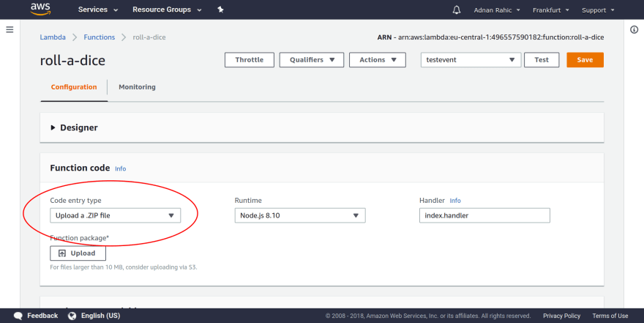Open the Resource Groups menu
The image size is (644, 323).
pyautogui.click(x=167, y=10)
